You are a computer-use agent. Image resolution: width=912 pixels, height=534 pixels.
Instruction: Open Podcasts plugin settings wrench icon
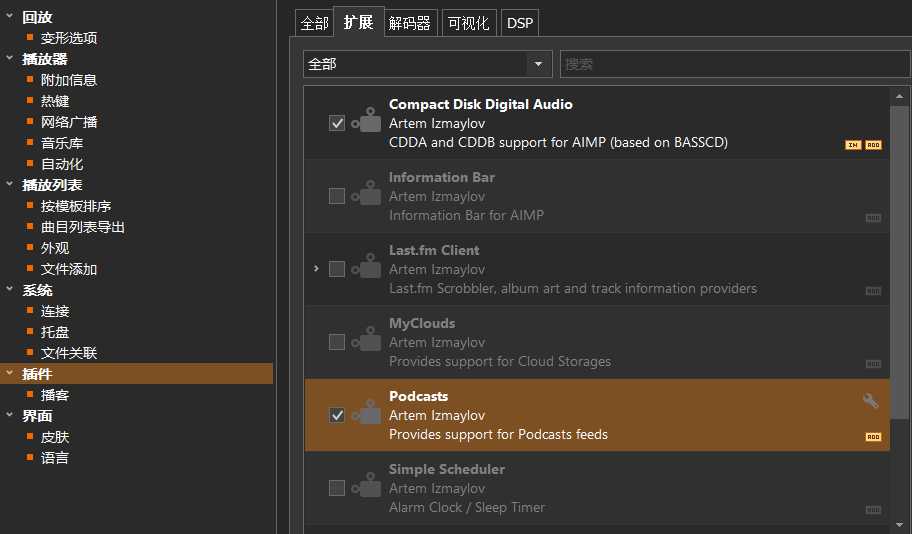point(870,401)
